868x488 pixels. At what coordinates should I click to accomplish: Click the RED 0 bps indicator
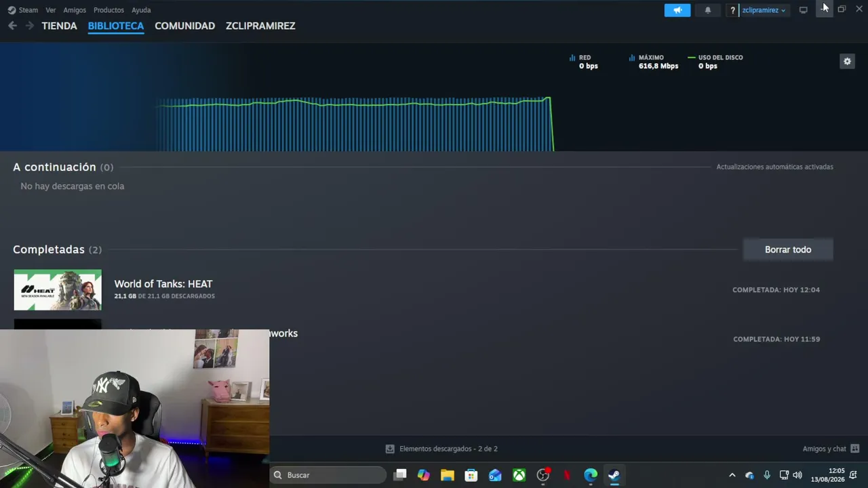[584, 62]
